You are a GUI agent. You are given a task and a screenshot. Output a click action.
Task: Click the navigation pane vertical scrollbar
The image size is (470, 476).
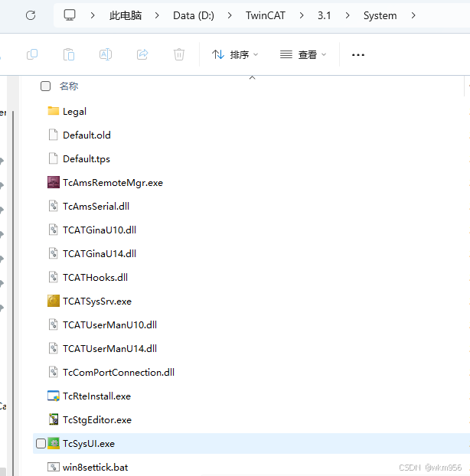click(13, 292)
